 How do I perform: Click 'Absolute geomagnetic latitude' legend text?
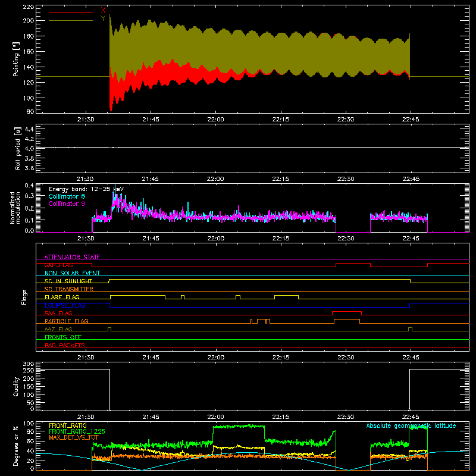coord(411,425)
